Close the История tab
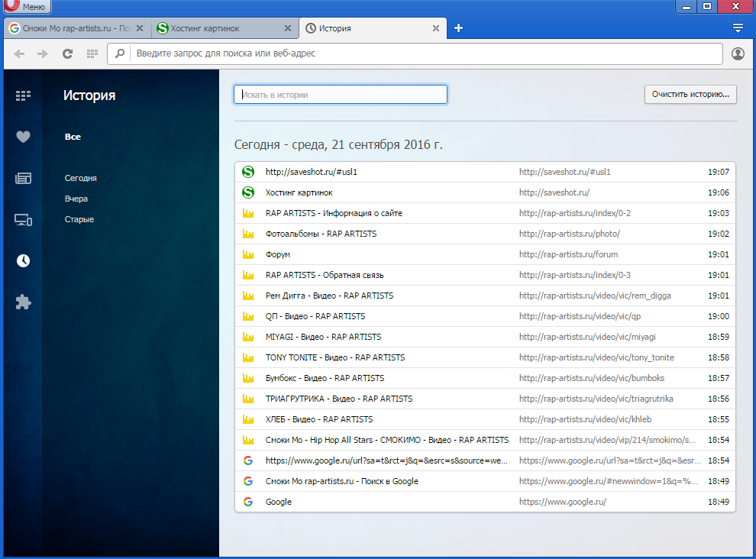756x559 pixels. pos(436,28)
